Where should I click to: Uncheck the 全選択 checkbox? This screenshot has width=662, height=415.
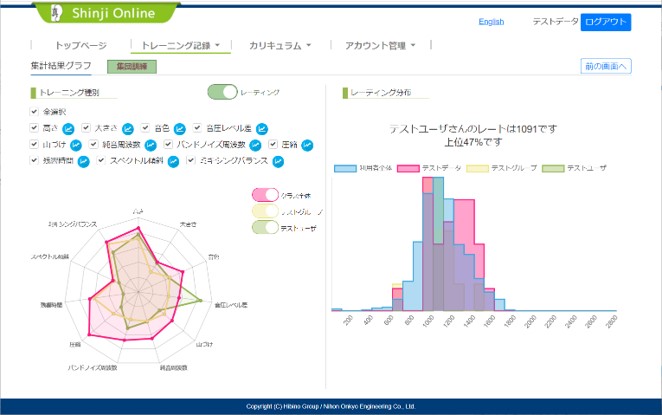[x=34, y=111]
